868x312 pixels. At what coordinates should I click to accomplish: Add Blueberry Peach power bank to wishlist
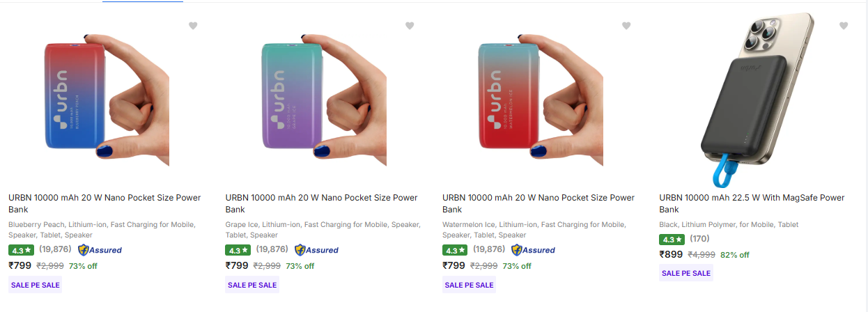point(193,26)
